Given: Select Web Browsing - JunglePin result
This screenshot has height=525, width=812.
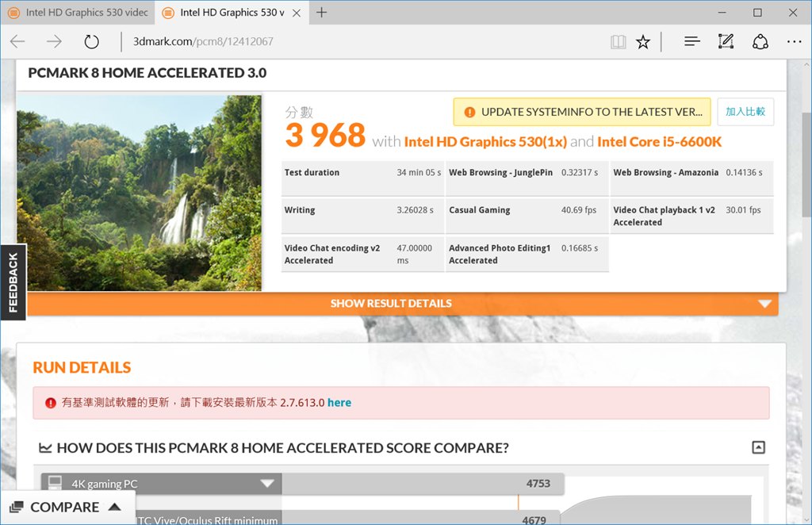Looking at the screenshot, I should pyautogui.click(x=527, y=178).
